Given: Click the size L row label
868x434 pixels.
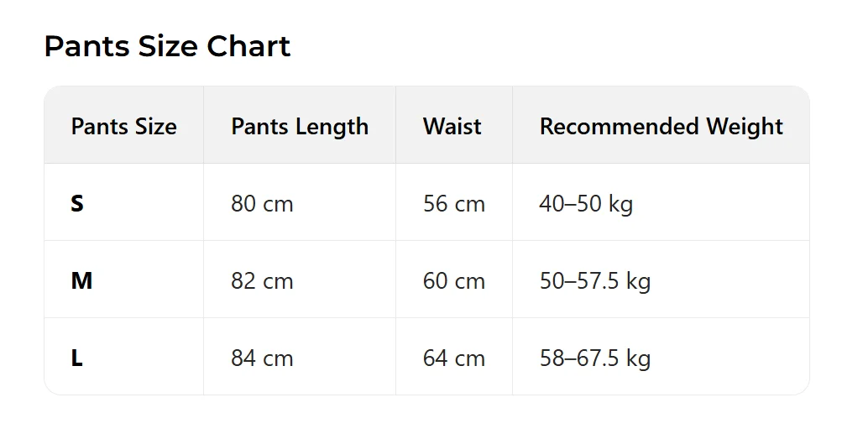Looking at the screenshot, I should [x=77, y=358].
